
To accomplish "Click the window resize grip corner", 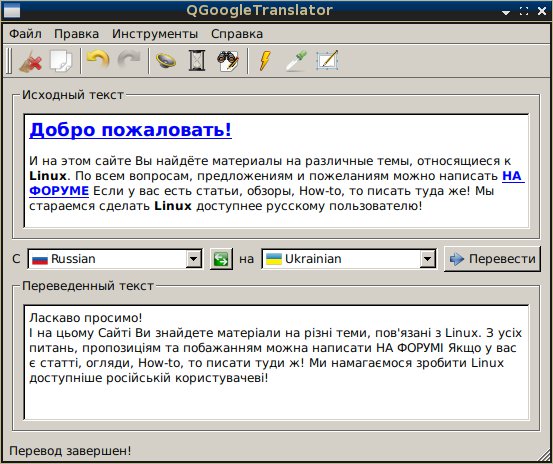I will (544, 455).
